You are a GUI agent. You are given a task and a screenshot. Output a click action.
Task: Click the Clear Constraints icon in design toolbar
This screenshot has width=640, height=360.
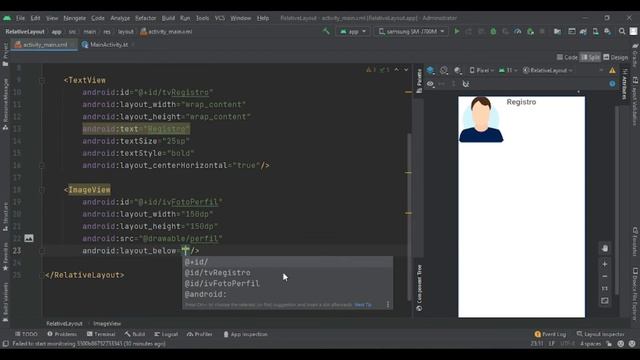click(x=466, y=84)
